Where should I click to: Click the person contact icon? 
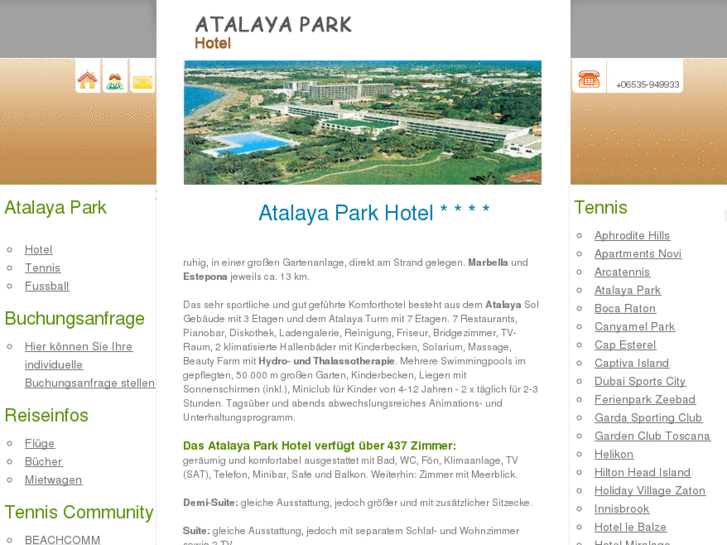coord(115,81)
